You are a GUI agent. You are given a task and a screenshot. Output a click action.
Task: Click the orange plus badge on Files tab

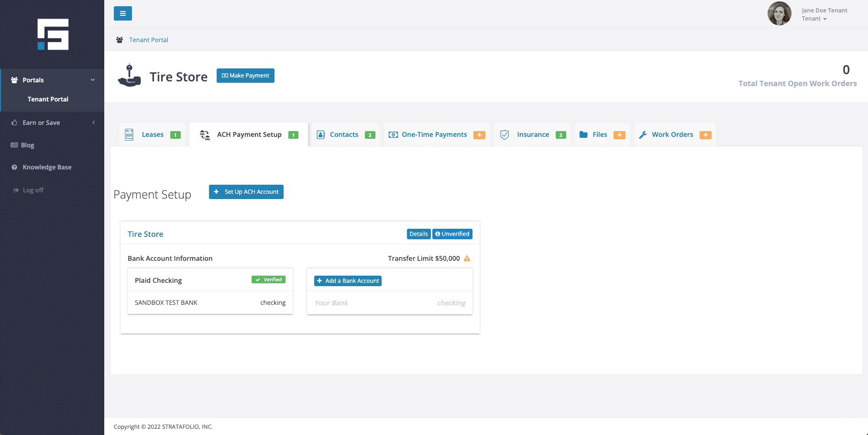(x=619, y=135)
